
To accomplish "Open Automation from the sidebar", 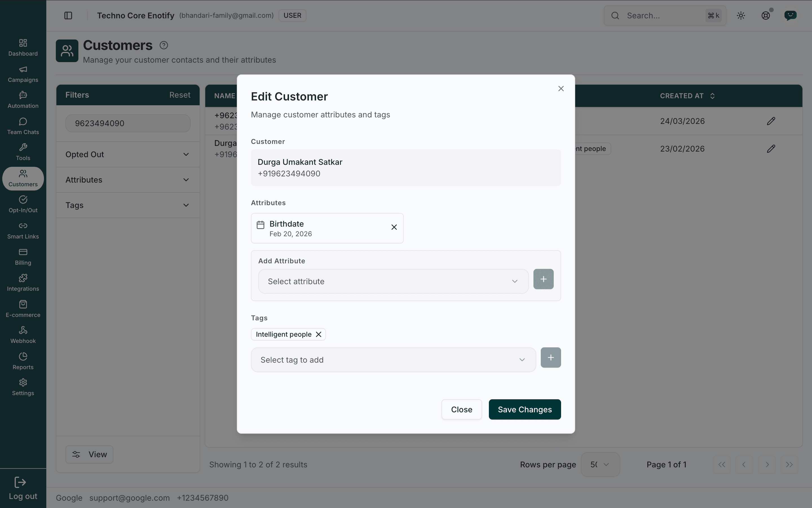I will click(x=23, y=100).
